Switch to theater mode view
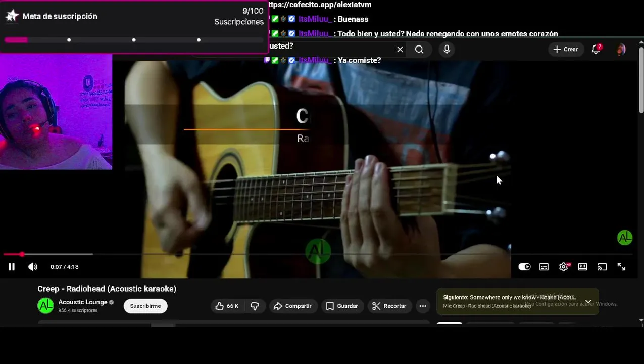 pos(582,267)
